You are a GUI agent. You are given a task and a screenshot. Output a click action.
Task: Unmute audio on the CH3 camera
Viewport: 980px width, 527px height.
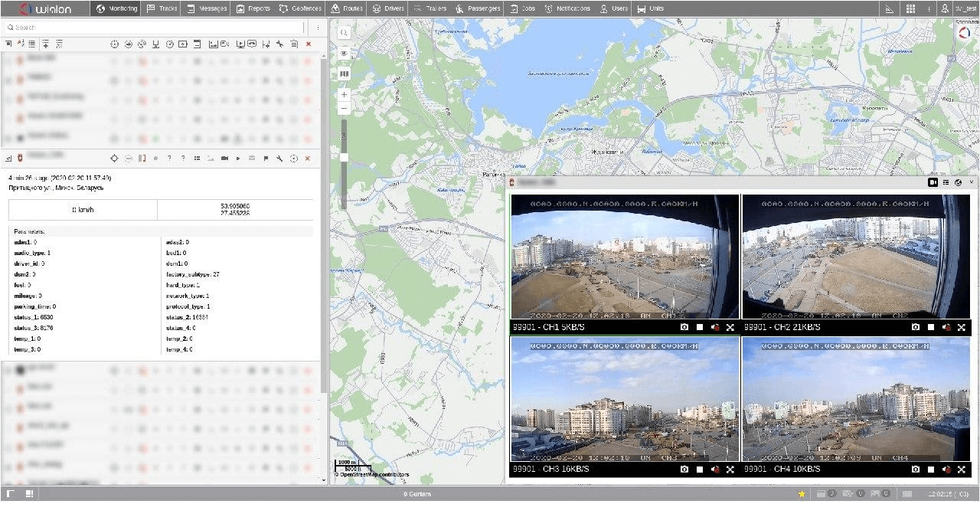point(715,469)
